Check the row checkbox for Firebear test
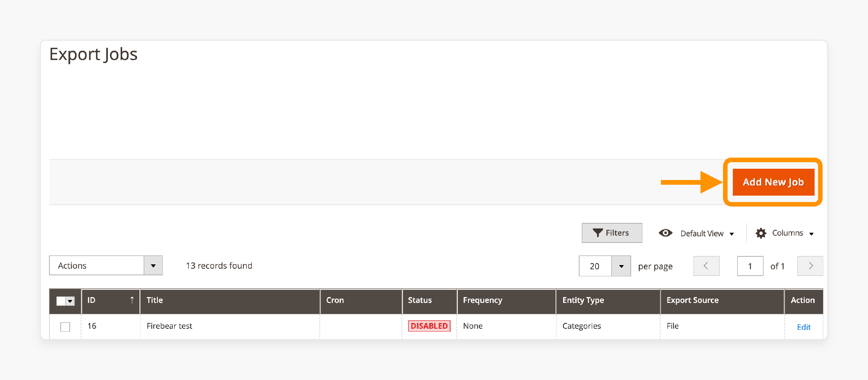Screen dimensions: 868x380 coord(65,327)
